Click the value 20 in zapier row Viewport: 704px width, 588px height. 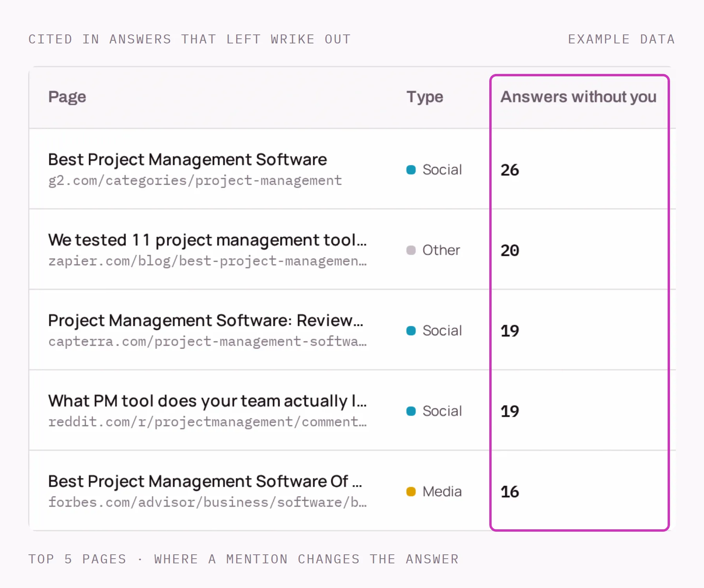[510, 250]
